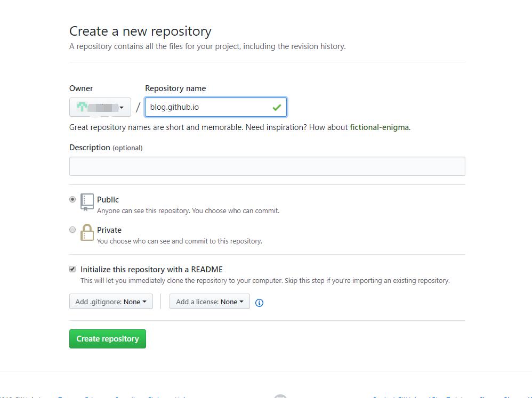The height and width of the screenshot is (398, 532).
Task: Open the Add a license dropdown
Action: pos(209,302)
